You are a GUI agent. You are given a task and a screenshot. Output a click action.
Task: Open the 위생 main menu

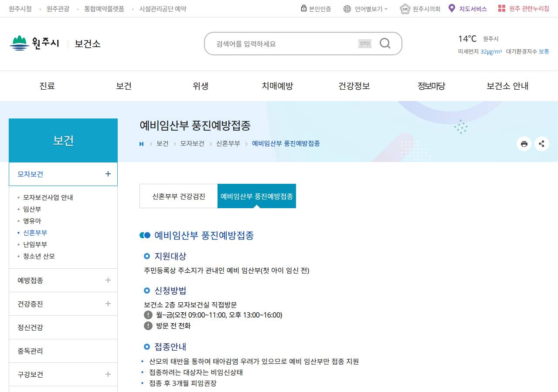point(201,86)
